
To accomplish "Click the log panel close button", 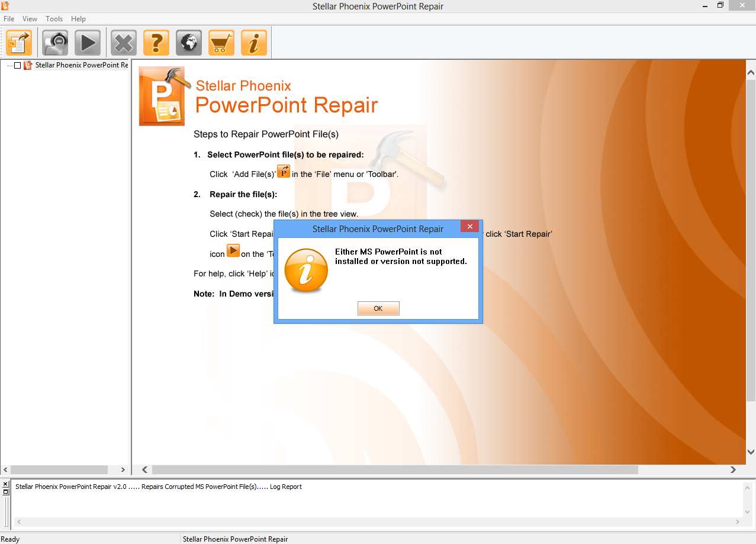I will pyautogui.click(x=6, y=484).
